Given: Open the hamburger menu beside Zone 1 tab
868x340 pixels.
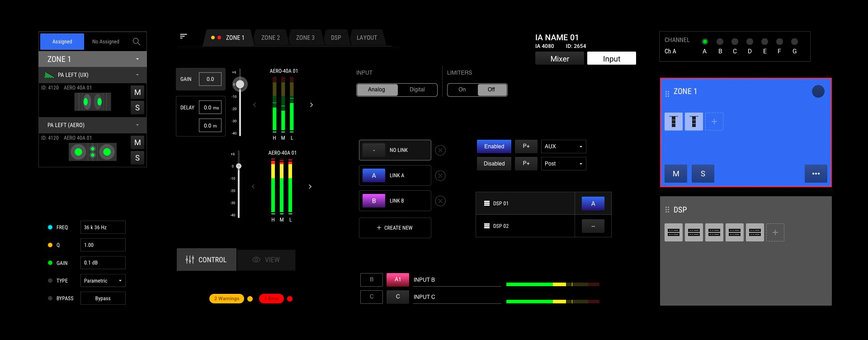Looking at the screenshot, I should pyautogui.click(x=183, y=36).
